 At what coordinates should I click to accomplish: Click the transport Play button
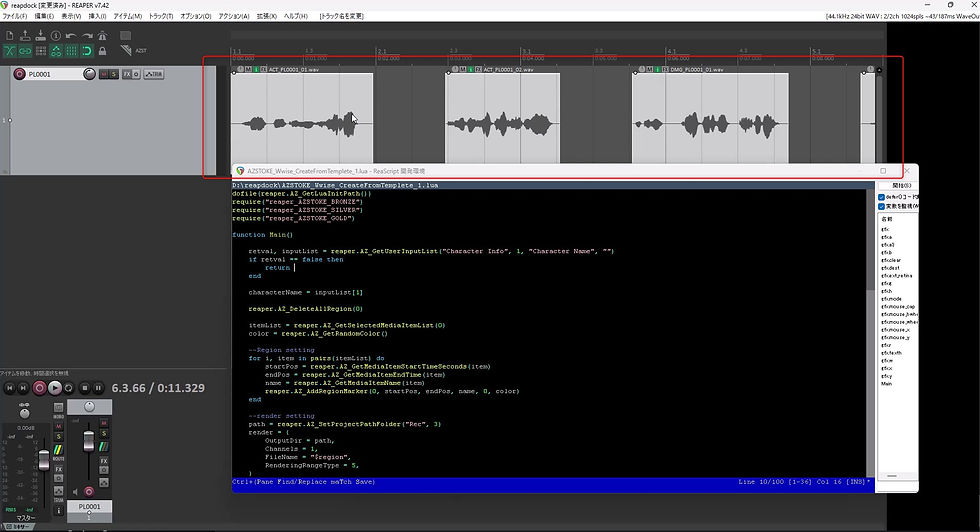click(55, 388)
